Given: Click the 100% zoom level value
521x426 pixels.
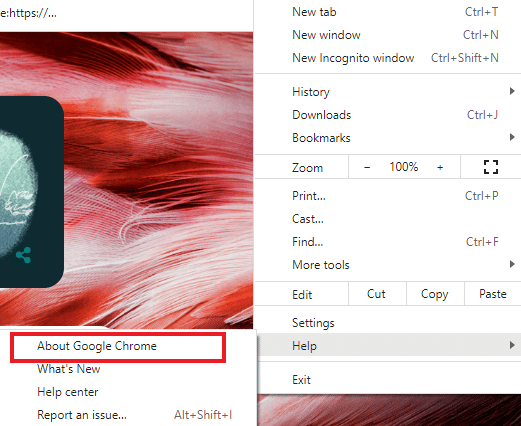Looking at the screenshot, I should click(404, 167).
